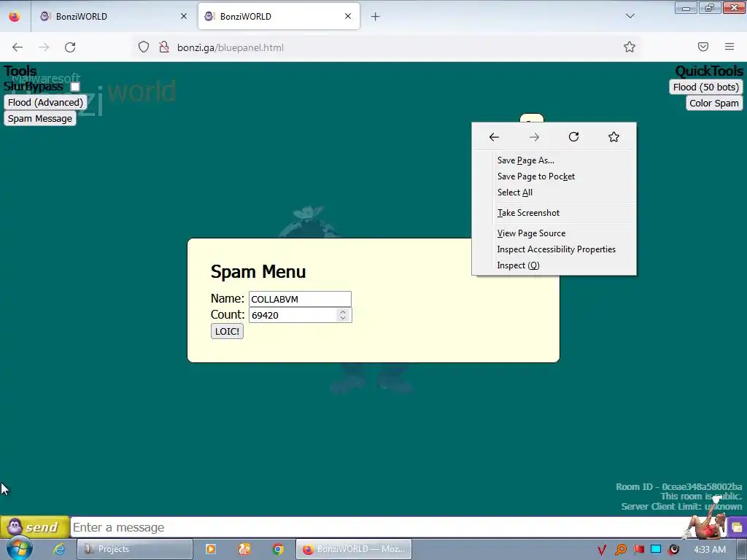Viewport: 747px width, 560px height.
Task: Increase Count with the up stepper arrow
Action: point(343,312)
